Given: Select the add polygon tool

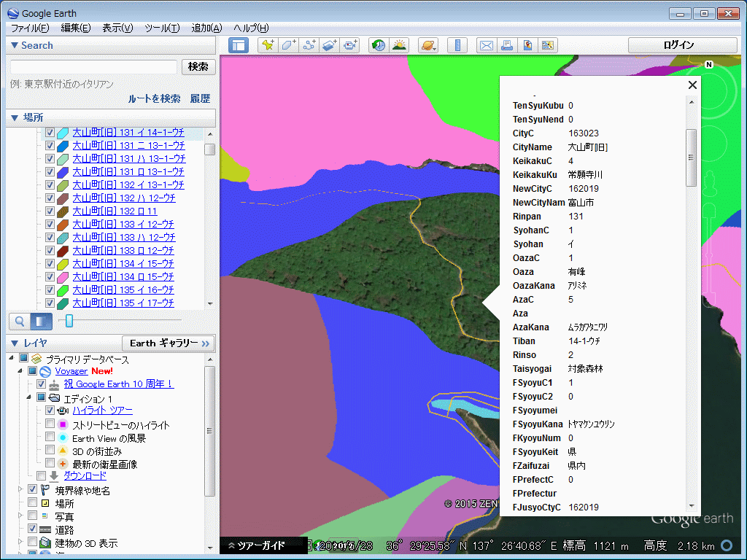Looking at the screenshot, I should click(x=289, y=45).
